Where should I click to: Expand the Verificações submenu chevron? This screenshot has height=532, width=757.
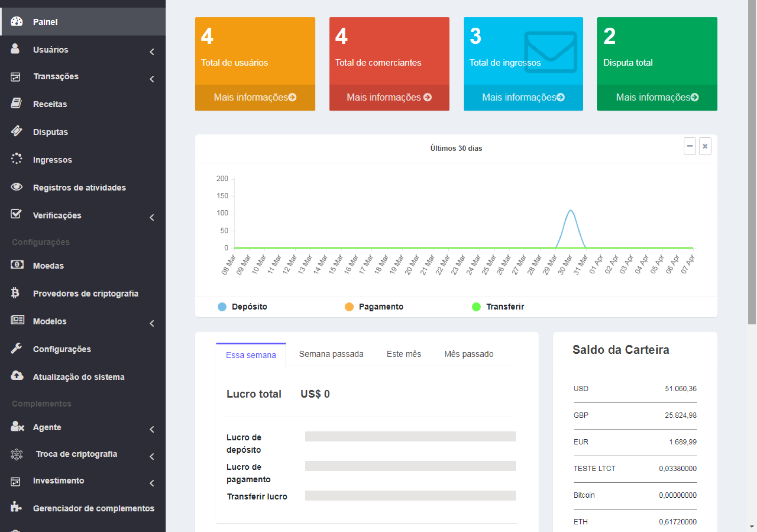[152, 217]
